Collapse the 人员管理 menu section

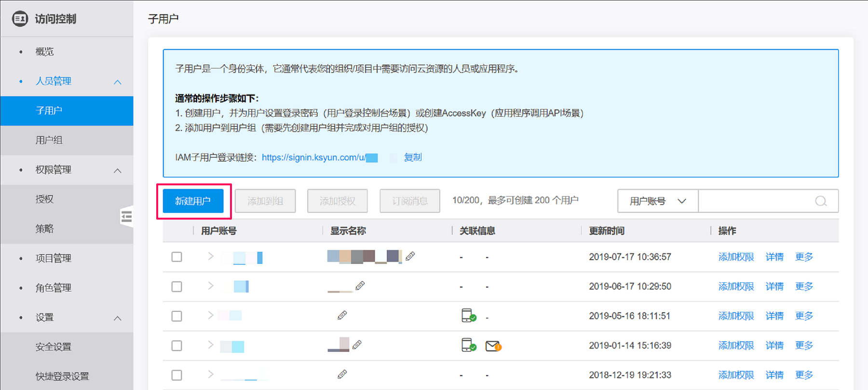(118, 82)
